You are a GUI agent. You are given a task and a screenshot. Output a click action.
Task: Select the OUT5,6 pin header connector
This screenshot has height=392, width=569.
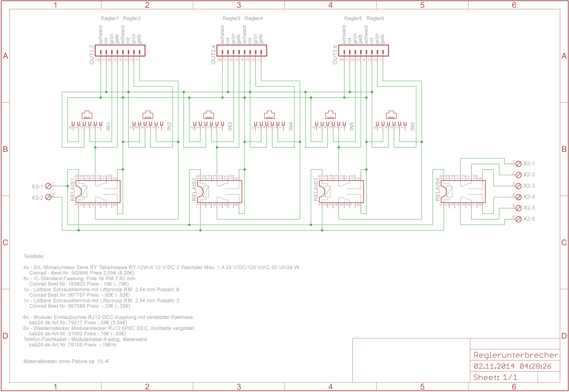[x=363, y=51]
